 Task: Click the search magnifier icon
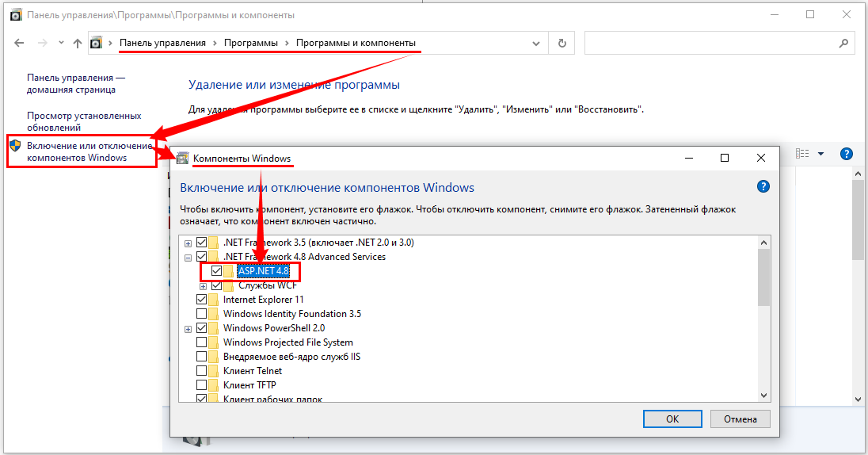pyautogui.click(x=843, y=43)
